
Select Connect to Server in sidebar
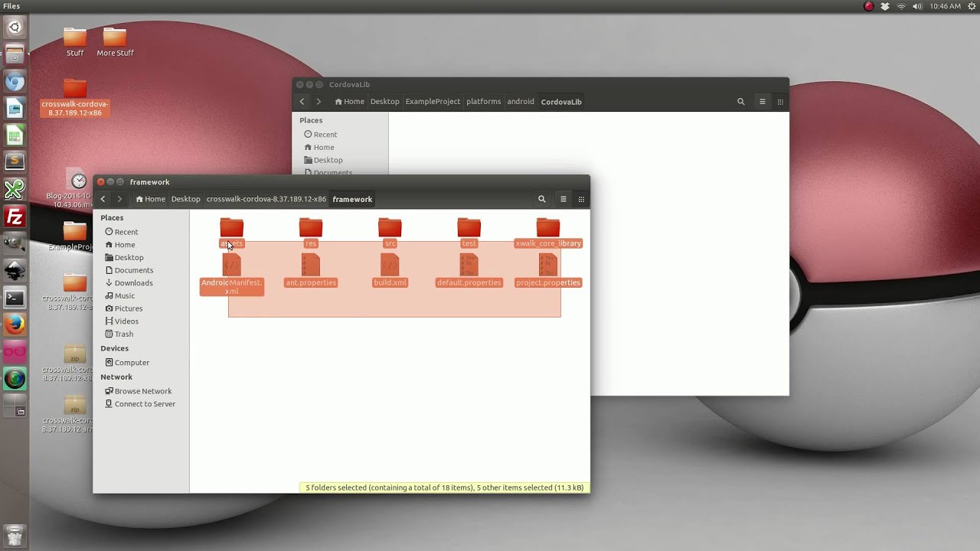tap(142, 404)
